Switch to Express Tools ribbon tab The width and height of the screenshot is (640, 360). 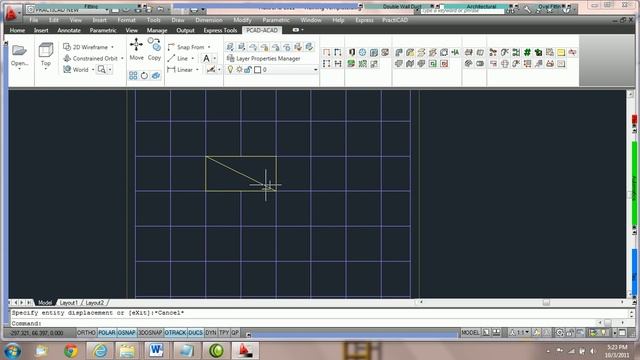(220, 30)
